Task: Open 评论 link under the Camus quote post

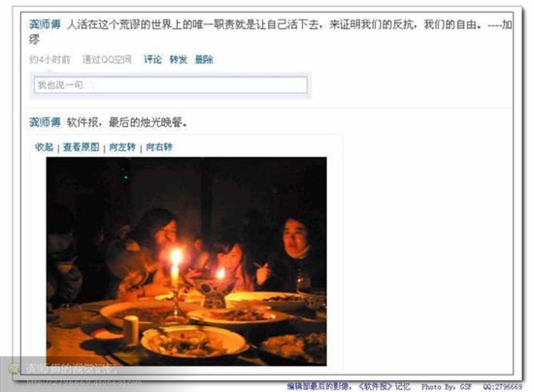Action: [x=152, y=59]
